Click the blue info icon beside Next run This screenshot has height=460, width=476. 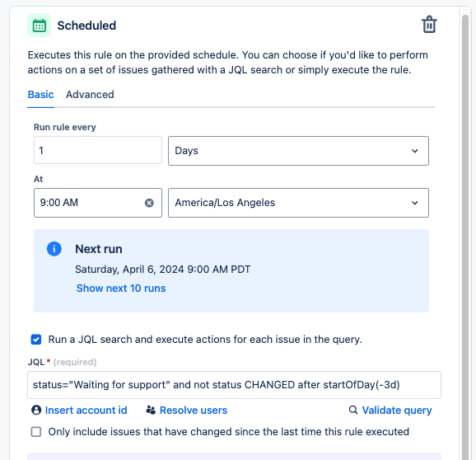(54, 249)
